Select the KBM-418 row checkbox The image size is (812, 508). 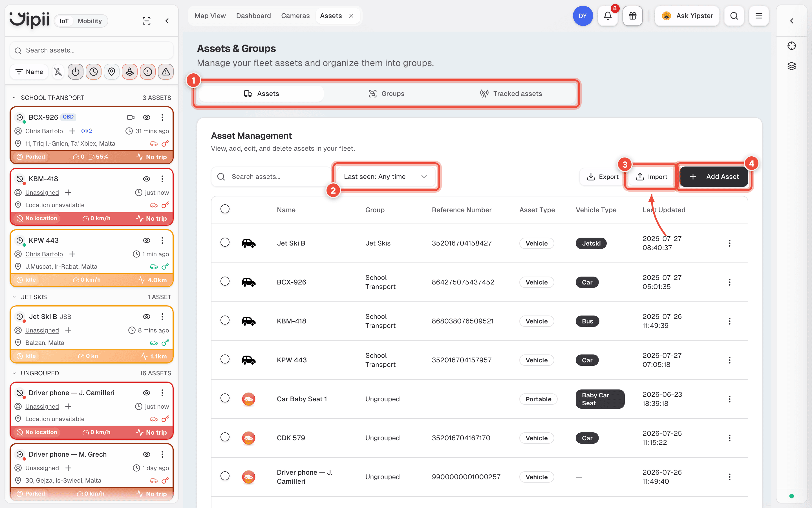(225, 320)
